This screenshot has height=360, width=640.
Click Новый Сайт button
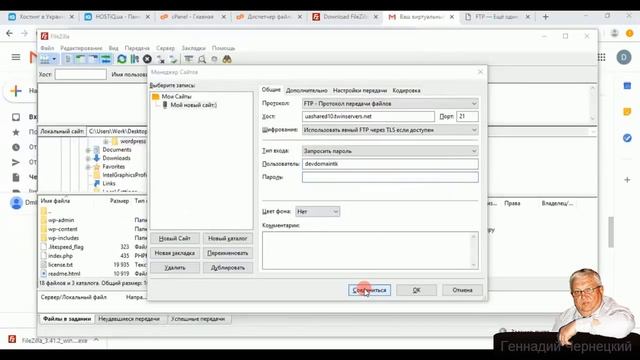coord(175,238)
